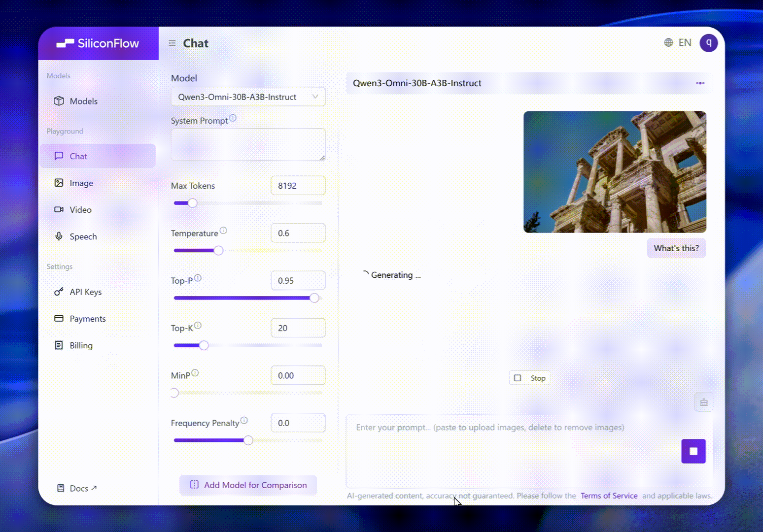The image size is (763, 532).
Task: Click the Generating status text
Action: [396, 275]
